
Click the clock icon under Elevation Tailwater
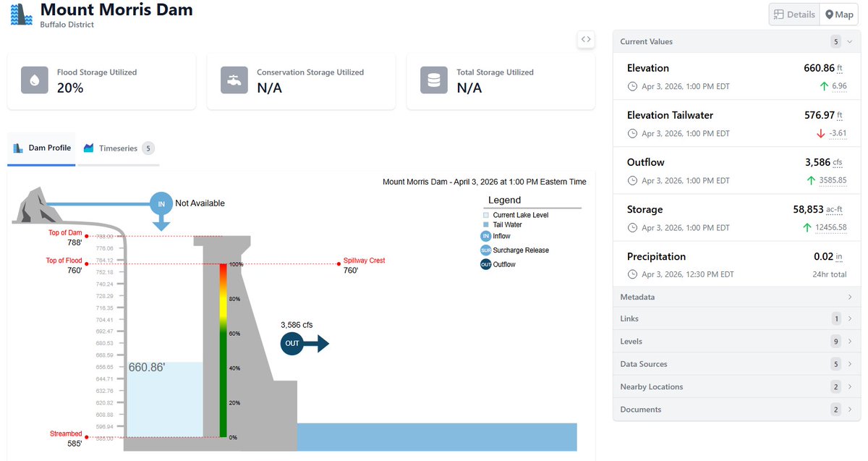(632, 134)
